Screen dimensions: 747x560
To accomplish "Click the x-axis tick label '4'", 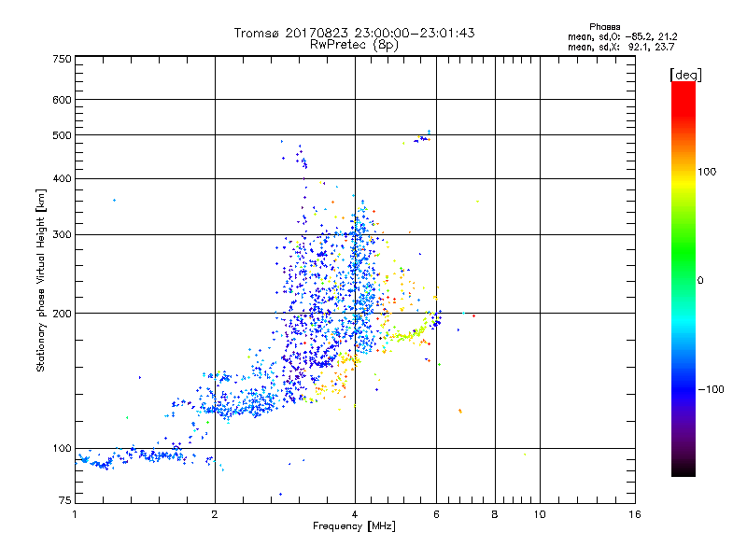I will (355, 514).
